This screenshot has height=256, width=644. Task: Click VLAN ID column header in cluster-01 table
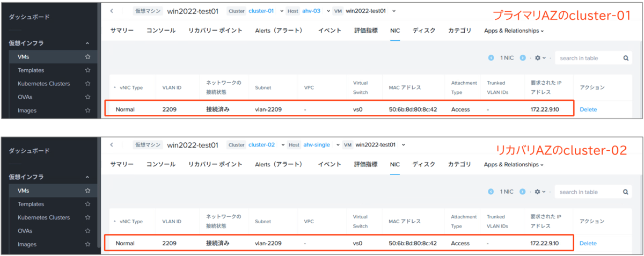coord(172,87)
